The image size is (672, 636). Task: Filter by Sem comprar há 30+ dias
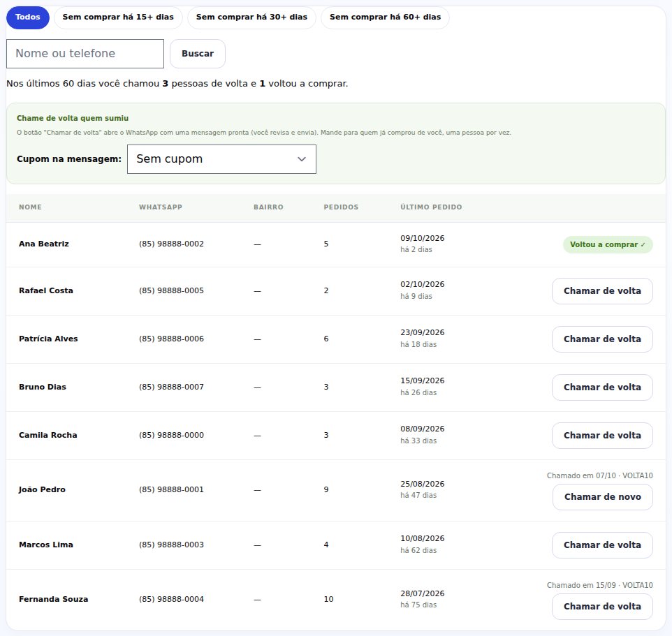(x=251, y=17)
